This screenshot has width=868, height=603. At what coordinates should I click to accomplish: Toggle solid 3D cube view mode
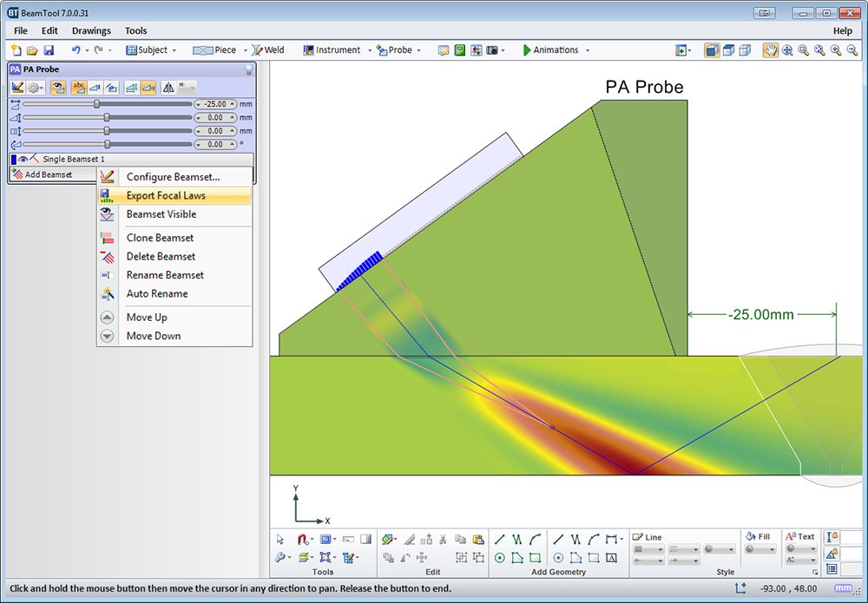[x=712, y=50]
